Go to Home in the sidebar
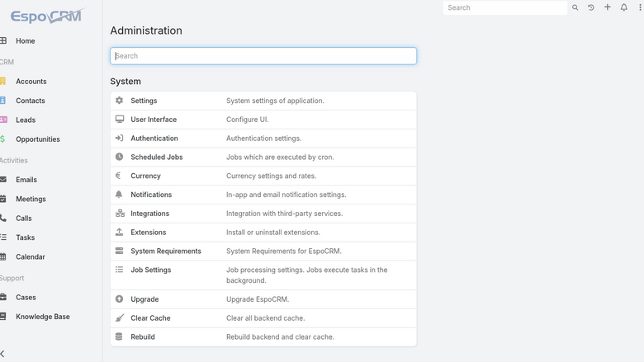Screen dimensions: 644x362 26,41
